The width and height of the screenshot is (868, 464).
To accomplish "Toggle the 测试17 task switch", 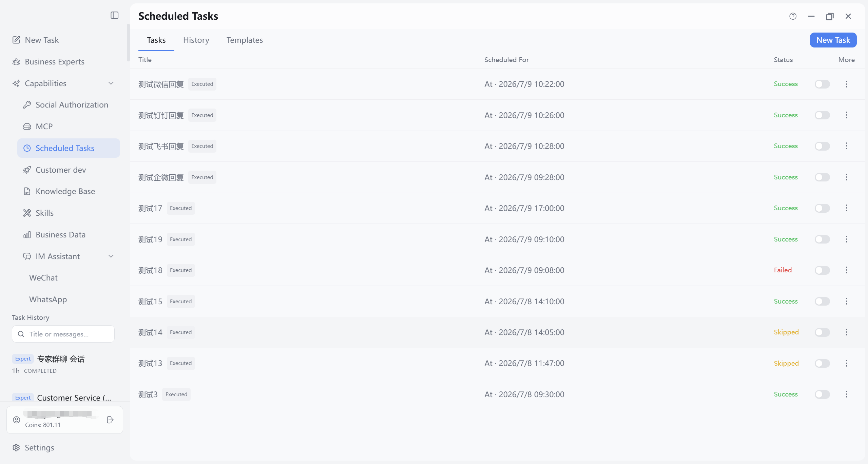I will point(822,208).
